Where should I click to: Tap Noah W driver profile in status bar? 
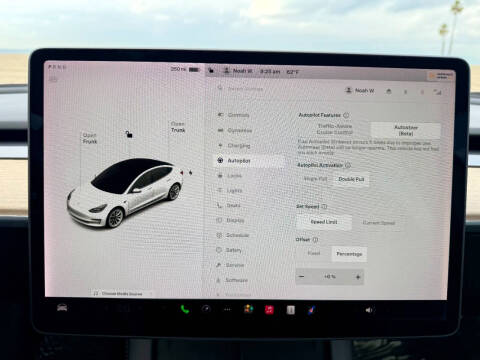238,71
